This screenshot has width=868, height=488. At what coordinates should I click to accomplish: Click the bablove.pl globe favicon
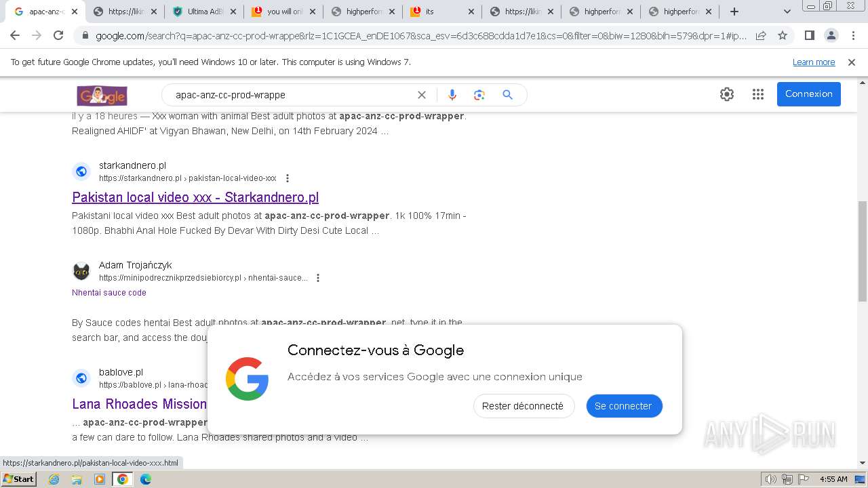81,378
